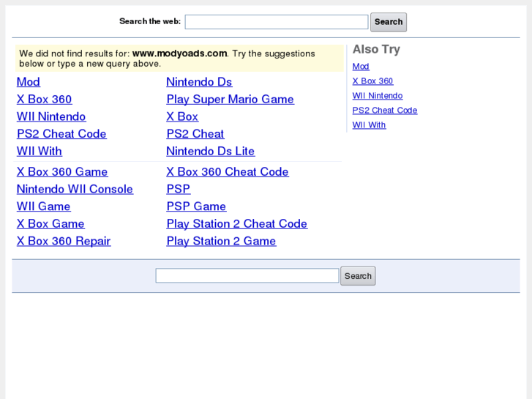Open the large PS2 Cheat Code link
The height and width of the screenshot is (399, 532).
click(61, 134)
